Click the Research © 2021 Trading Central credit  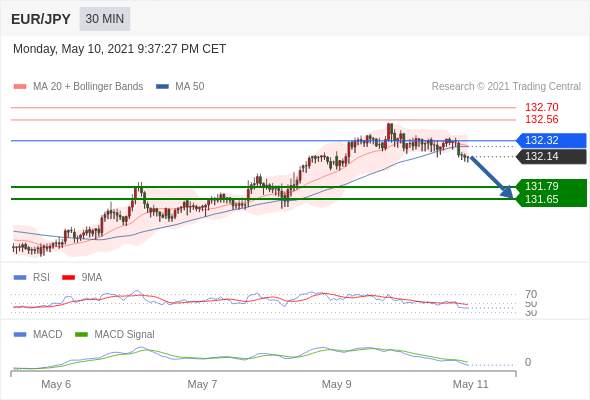(x=506, y=87)
